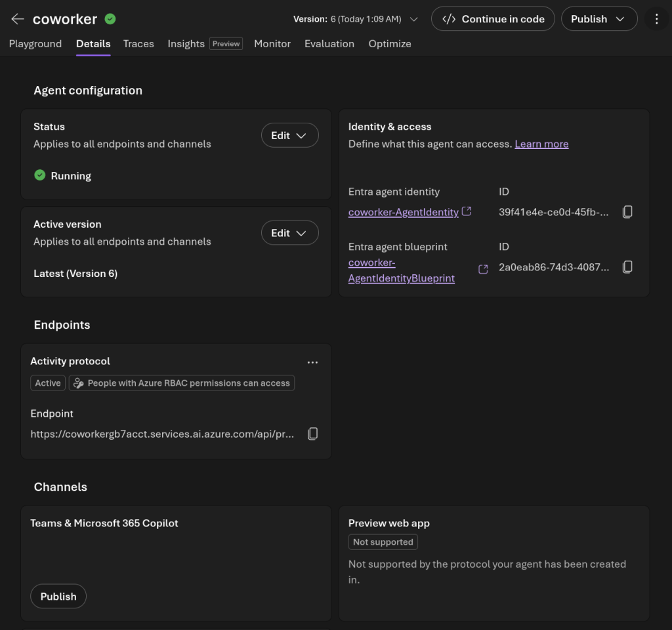Follow the Learn more link

point(541,144)
